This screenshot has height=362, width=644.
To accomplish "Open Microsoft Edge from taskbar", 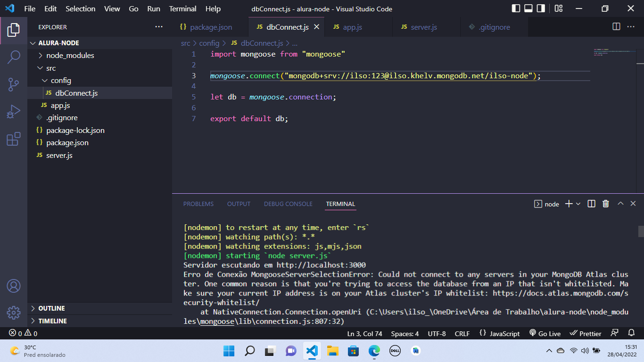I will point(374,351).
